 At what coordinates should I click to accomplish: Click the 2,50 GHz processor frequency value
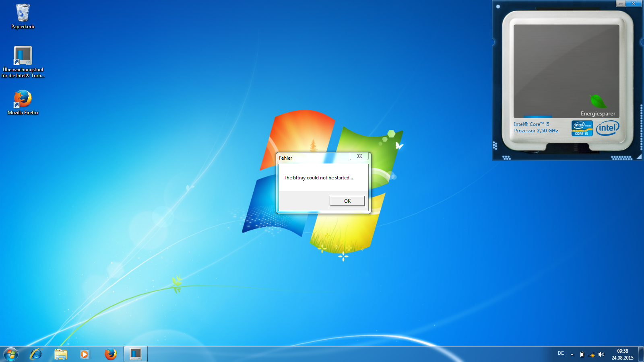tap(547, 131)
